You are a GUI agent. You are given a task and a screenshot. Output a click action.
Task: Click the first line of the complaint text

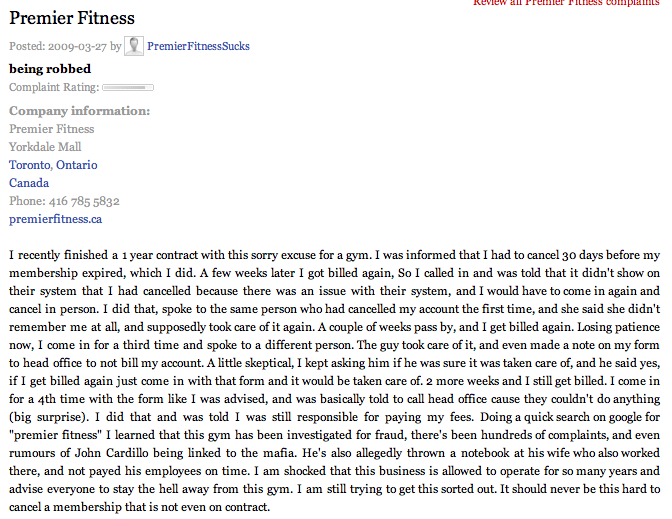click(x=334, y=255)
